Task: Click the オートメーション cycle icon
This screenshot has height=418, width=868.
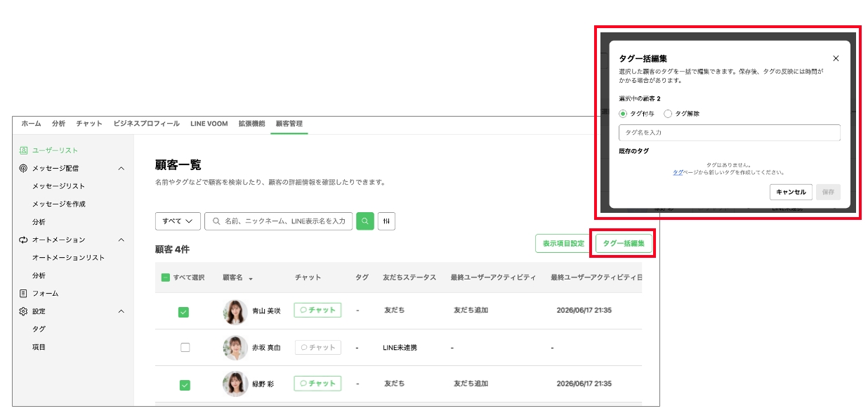Action: (x=23, y=240)
